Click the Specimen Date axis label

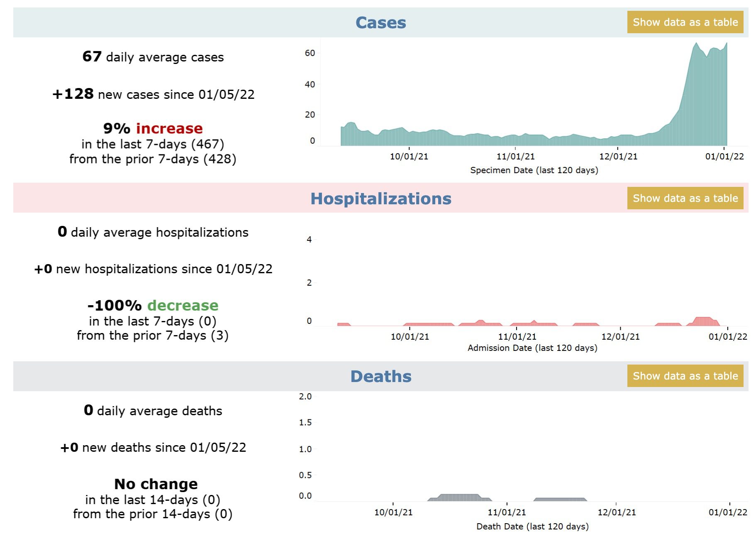[x=534, y=170]
